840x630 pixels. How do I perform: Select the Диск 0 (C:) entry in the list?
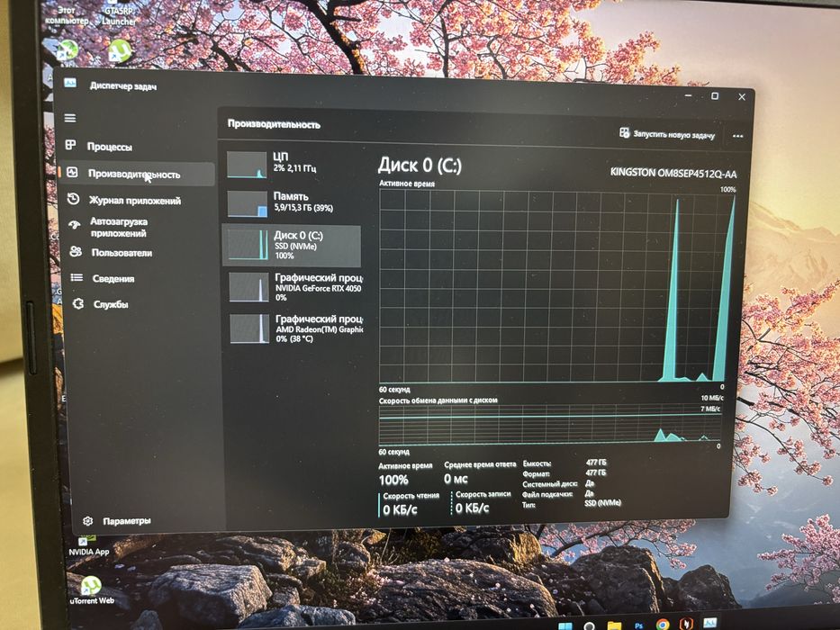pos(292,246)
